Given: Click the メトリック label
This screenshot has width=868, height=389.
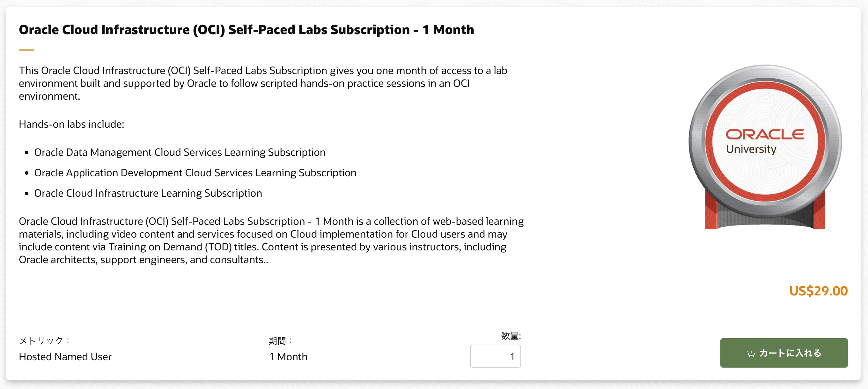Looking at the screenshot, I should 44,341.
